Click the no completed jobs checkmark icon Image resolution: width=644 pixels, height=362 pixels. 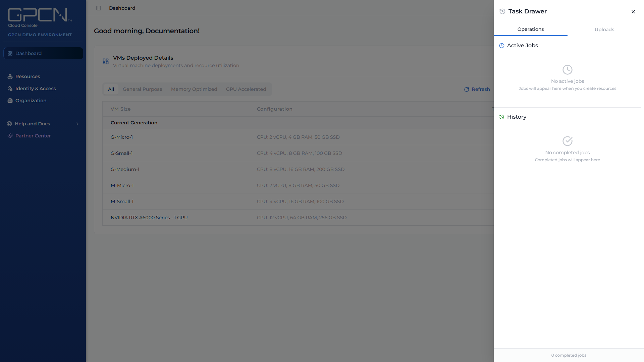pos(567,141)
